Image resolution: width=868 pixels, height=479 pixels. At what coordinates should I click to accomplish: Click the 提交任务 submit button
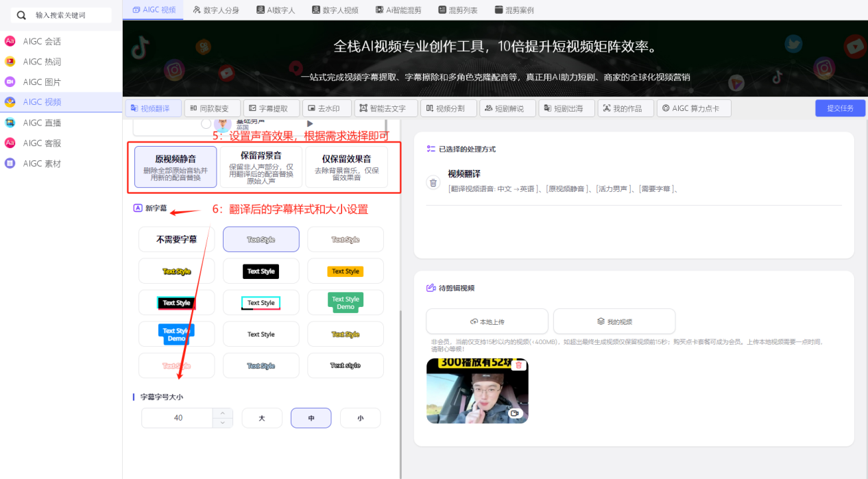pos(840,108)
